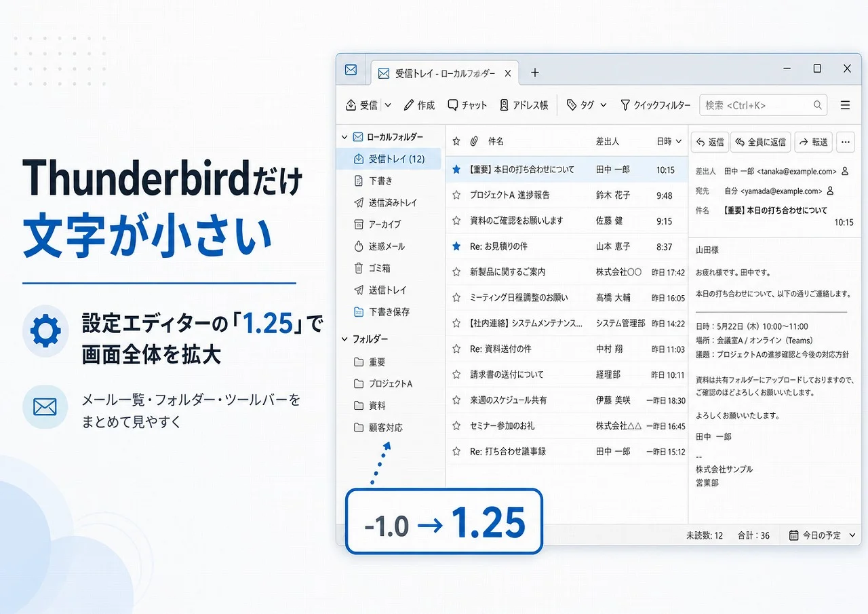This screenshot has height=614, width=868.
Task: Click the 受信 get-messages toolbar button
Action: click(x=361, y=105)
